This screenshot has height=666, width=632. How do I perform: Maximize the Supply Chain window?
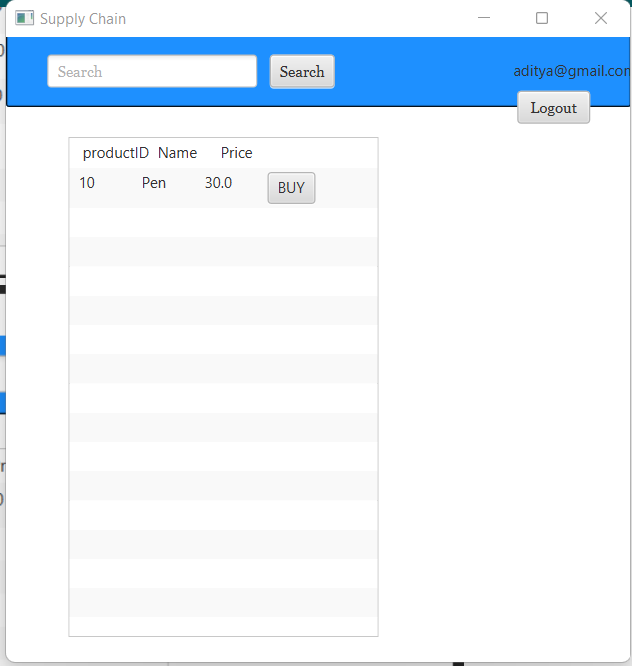542,18
